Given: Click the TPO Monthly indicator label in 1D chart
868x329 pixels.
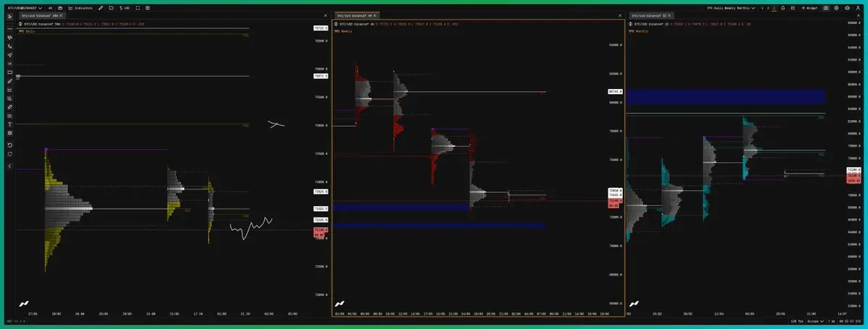Looking at the screenshot, I should [x=639, y=31].
